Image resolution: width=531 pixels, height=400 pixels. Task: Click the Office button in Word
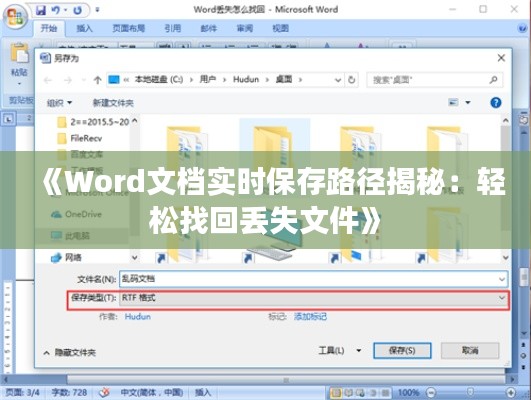click(15, 16)
